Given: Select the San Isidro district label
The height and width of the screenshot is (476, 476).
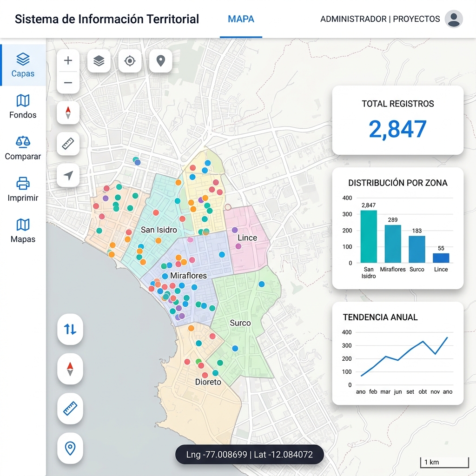Looking at the screenshot, I should point(159,230).
